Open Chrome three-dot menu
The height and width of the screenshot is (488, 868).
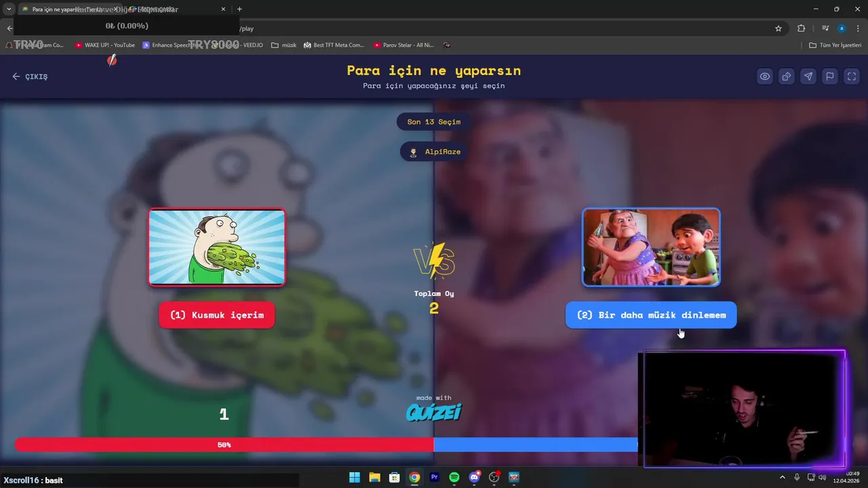point(858,28)
